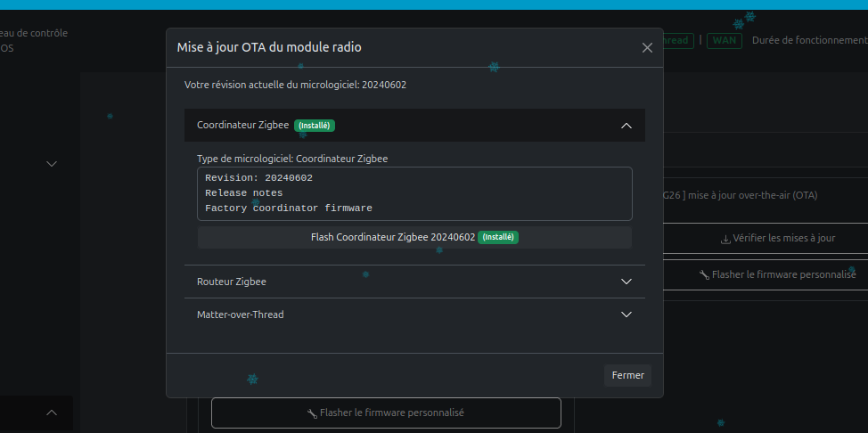Expand the sidebar chevron-down menu

[x=52, y=164]
